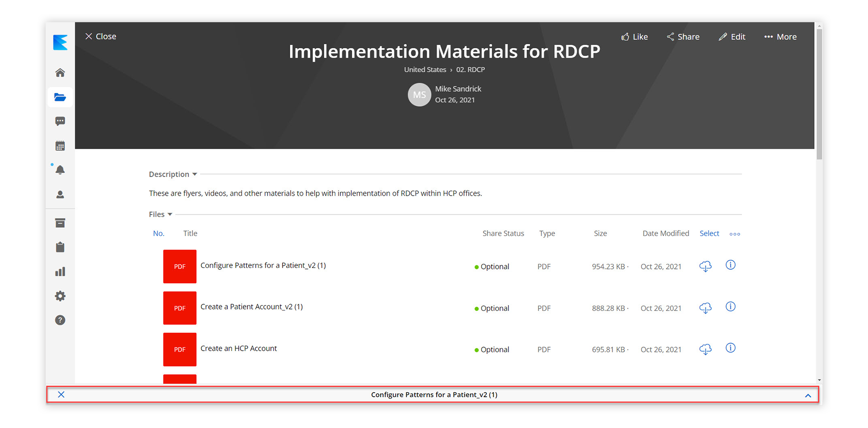Download Create a Patient Account_v2 file

point(705,308)
